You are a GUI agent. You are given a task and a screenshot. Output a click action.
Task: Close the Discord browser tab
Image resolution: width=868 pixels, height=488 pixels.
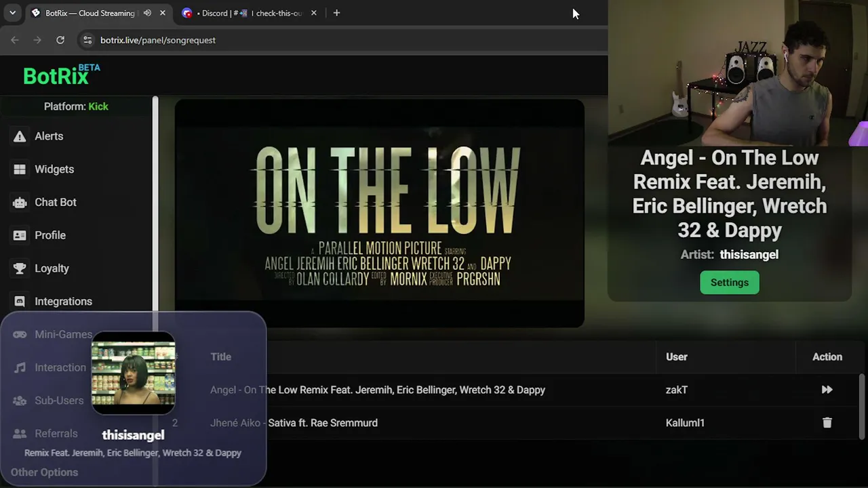click(x=313, y=13)
